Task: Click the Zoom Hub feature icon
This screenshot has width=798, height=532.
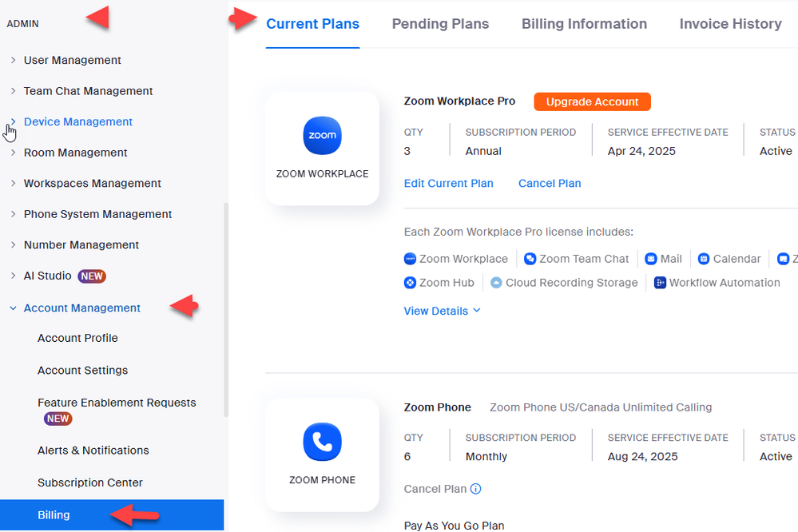Action: coord(411,283)
